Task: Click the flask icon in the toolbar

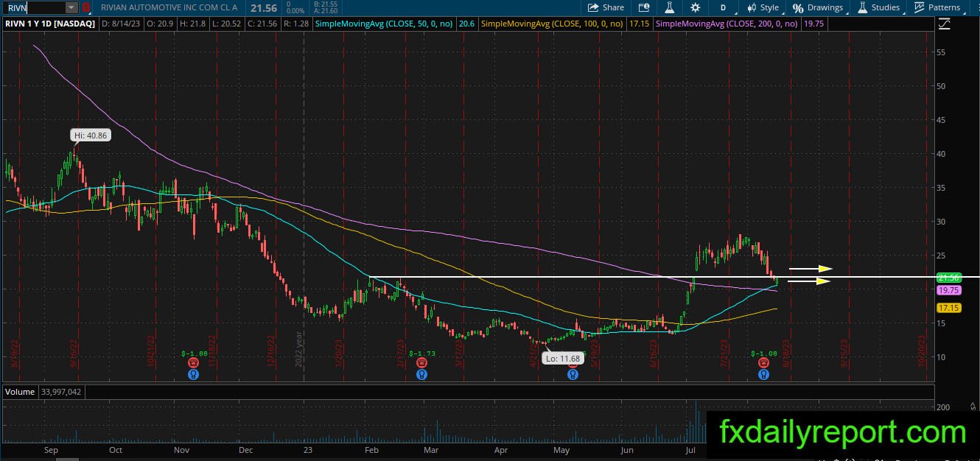Action: point(670,7)
